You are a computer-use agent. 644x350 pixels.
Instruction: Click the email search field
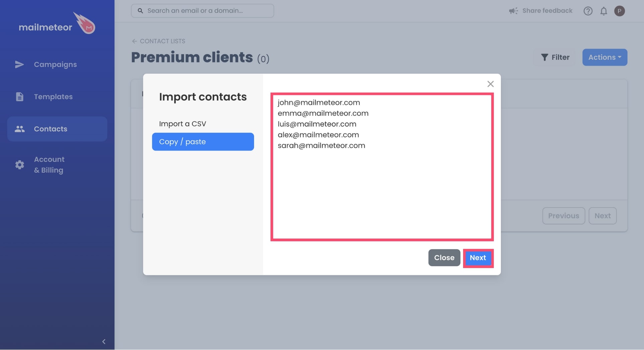(x=202, y=11)
